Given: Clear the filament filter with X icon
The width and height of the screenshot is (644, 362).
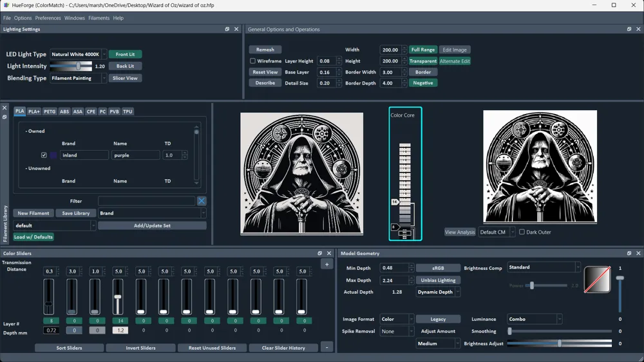Looking at the screenshot, I should tap(201, 201).
